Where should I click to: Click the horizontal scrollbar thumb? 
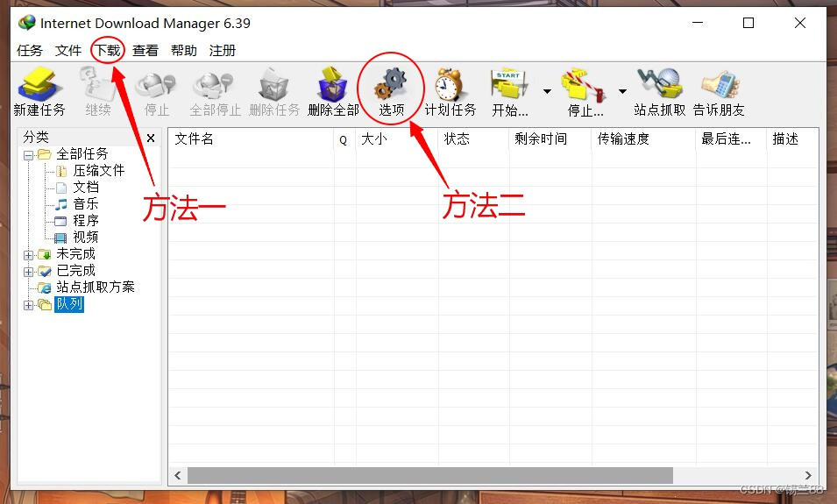pos(429,475)
